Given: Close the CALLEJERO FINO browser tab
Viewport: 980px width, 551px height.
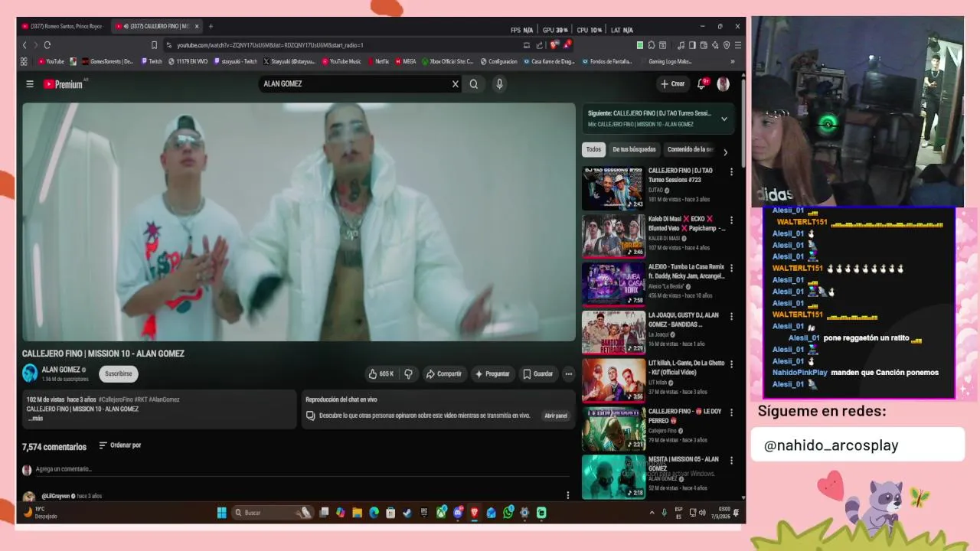Looking at the screenshot, I should point(197,26).
